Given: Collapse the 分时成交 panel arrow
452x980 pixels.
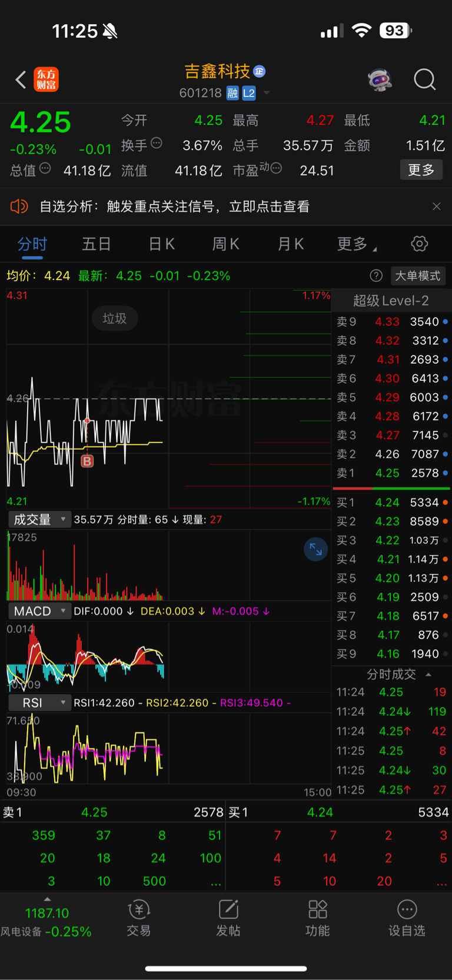Looking at the screenshot, I should 428,675.
